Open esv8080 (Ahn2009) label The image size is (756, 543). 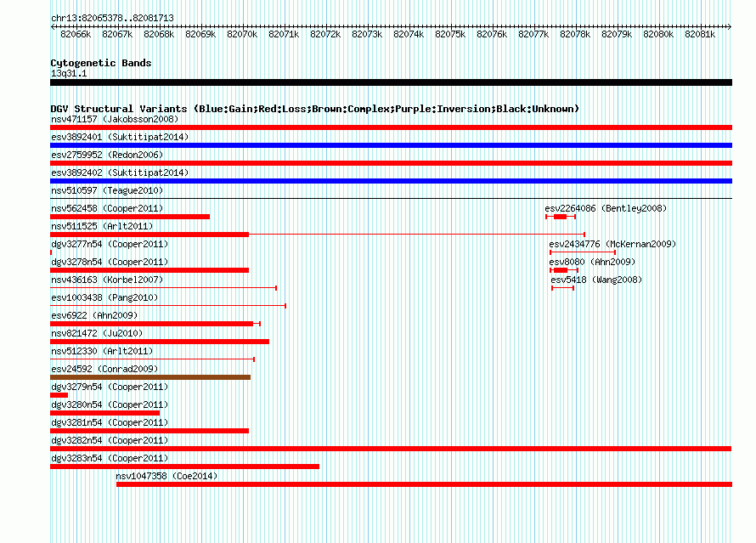click(x=592, y=262)
